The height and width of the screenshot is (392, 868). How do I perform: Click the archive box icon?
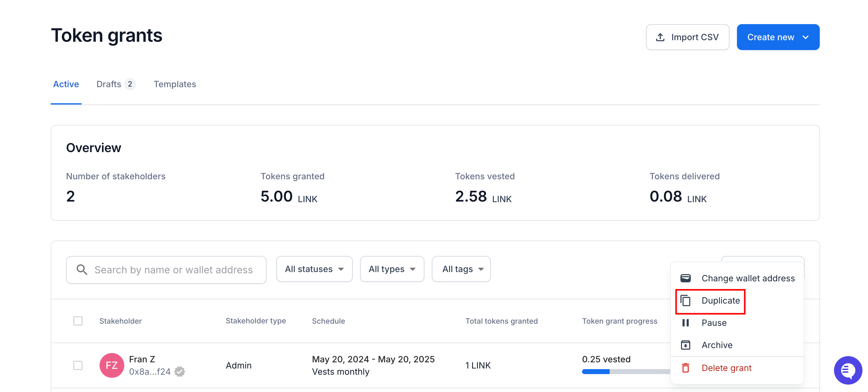[x=685, y=345]
